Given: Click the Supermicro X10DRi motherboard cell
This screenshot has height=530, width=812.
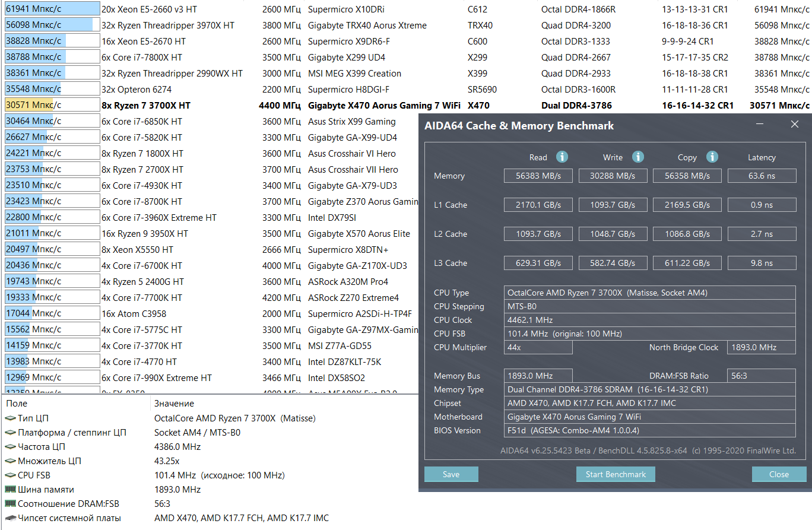Looking at the screenshot, I should [346, 9].
